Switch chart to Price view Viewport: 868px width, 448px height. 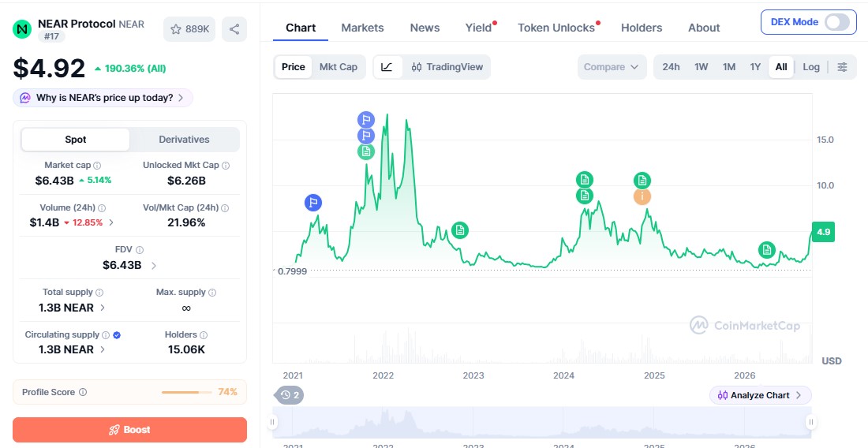[x=294, y=67]
